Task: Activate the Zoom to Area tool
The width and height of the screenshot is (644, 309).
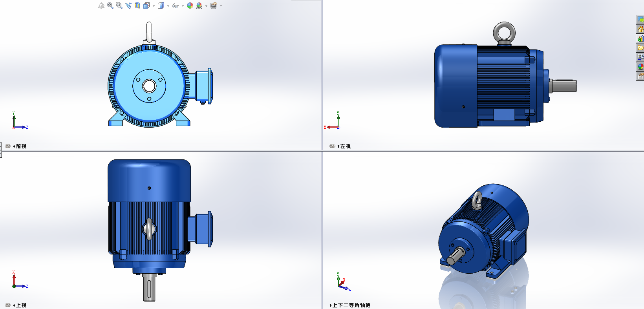Action: pos(119,5)
